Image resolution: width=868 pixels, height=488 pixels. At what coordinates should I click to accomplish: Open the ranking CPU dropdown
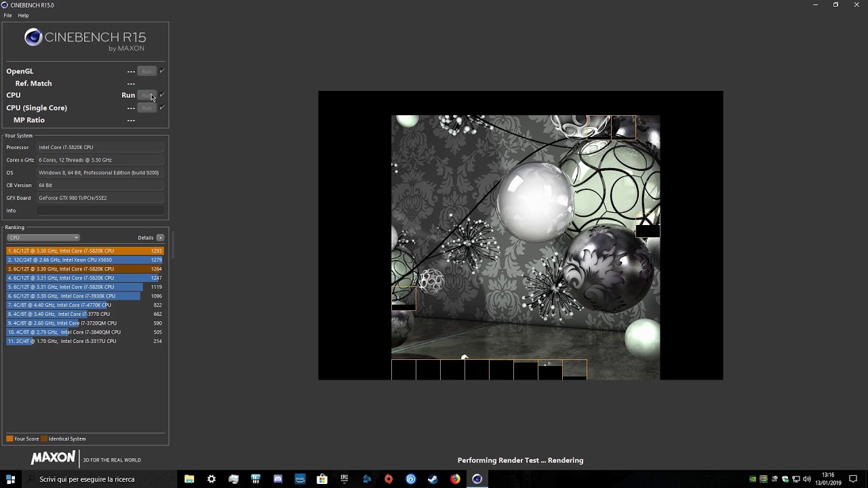point(43,238)
